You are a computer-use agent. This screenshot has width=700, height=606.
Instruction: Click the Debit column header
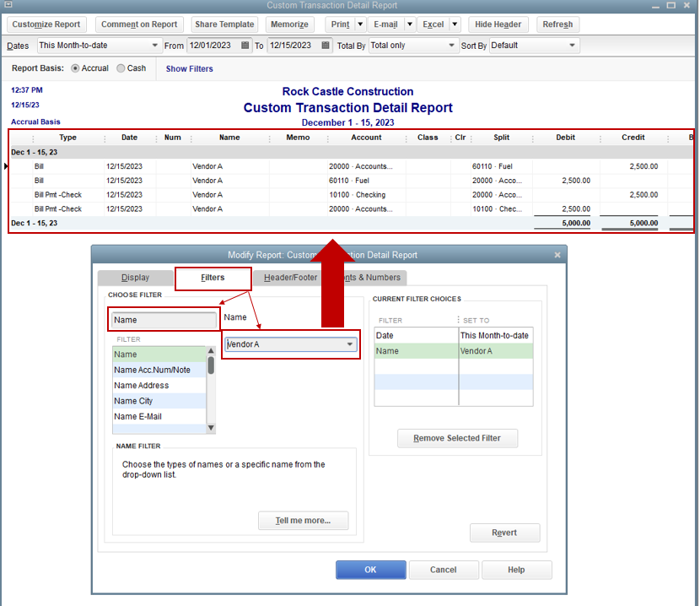[x=566, y=138]
